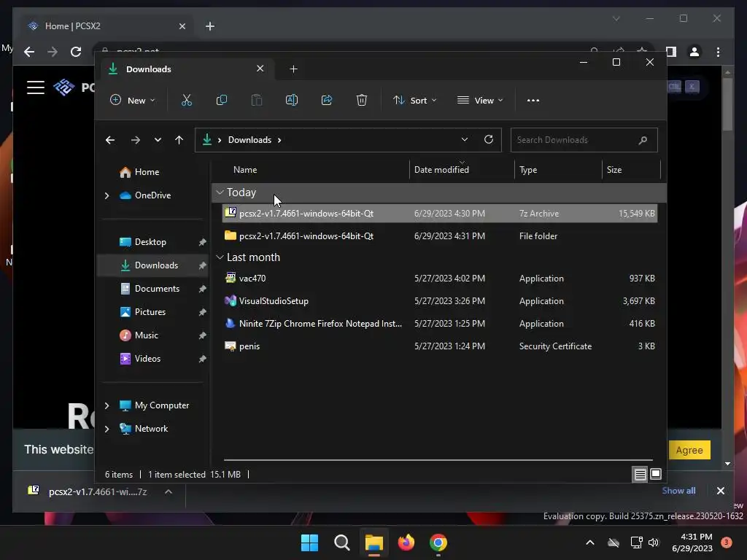Switch to large thumbnails view layout icon
The image size is (747, 560).
[656, 474]
